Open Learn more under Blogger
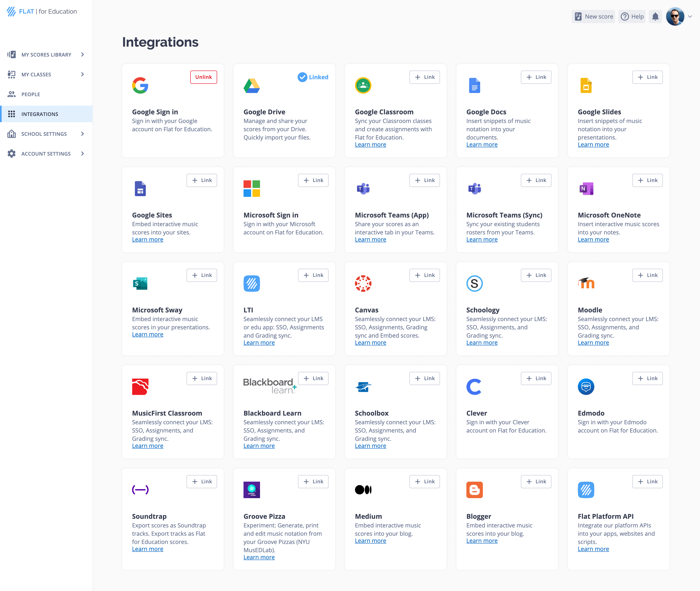This screenshot has height=591, width=700. [x=482, y=541]
